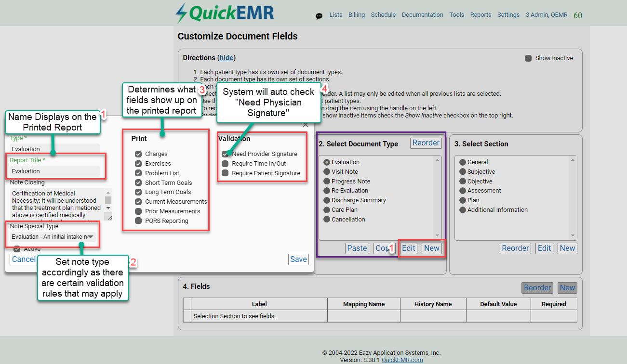Select the Progress Note document type
The height and width of the screenshot is (364, 627).
tap(327, 182)
